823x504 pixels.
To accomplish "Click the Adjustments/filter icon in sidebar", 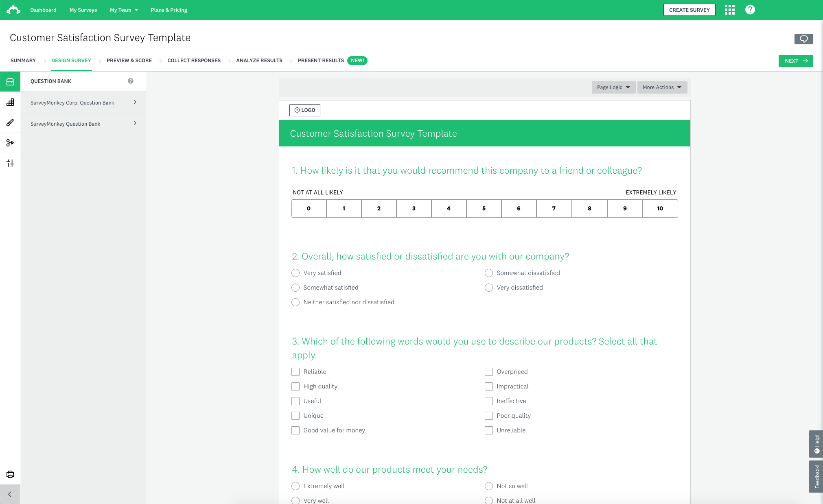I will (10, 163).
